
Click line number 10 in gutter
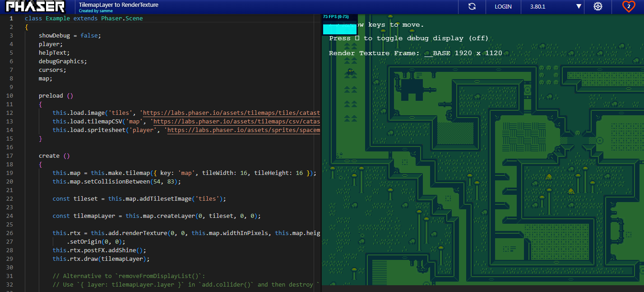[x=10, y=95]
